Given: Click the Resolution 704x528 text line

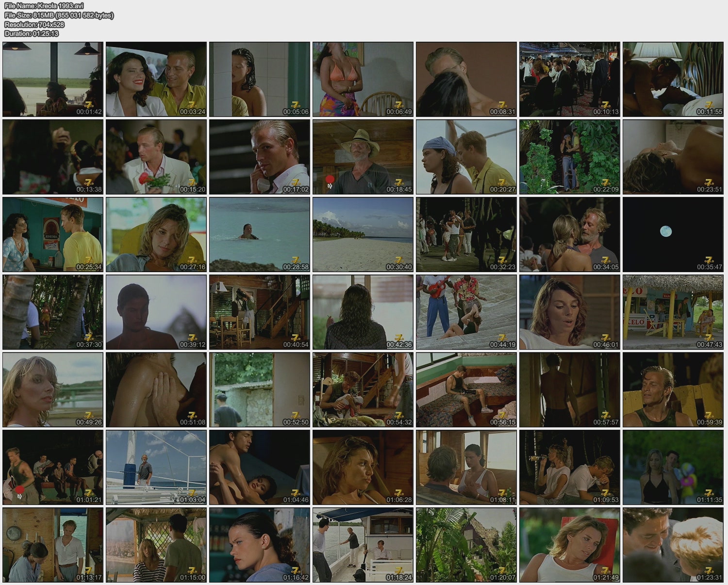Looking at the screenshot, I should click(34, 24).
